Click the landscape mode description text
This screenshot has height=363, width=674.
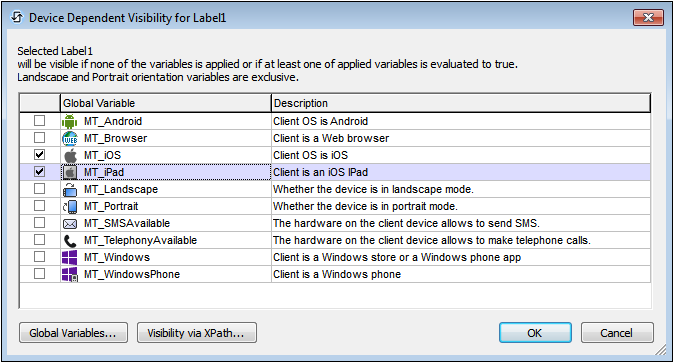[373, 190]
